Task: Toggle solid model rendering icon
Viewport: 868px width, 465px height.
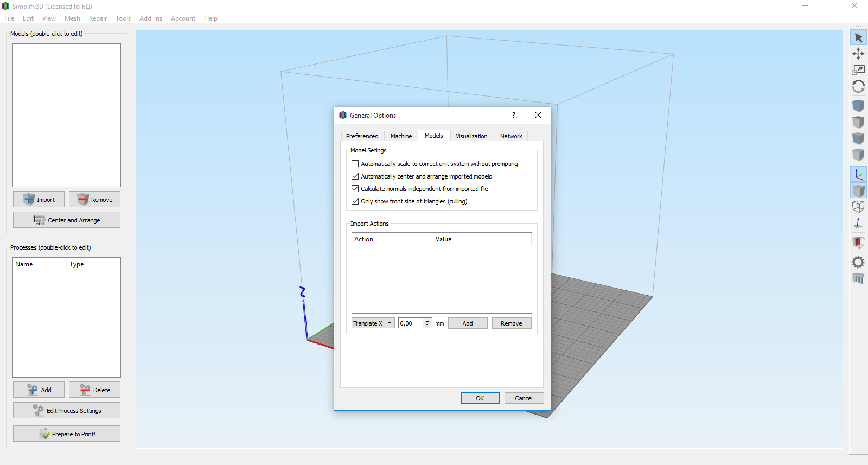Action: point(858,190)
